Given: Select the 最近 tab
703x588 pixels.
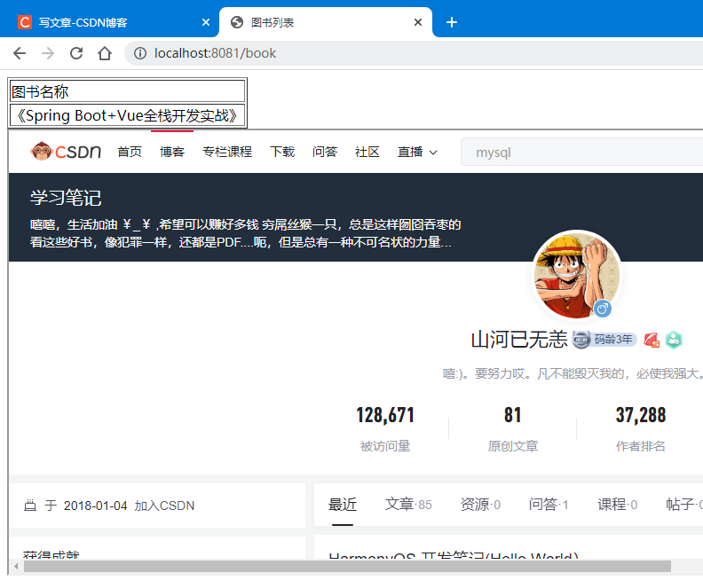Looking at the screenshot, I should pos(343,505).
